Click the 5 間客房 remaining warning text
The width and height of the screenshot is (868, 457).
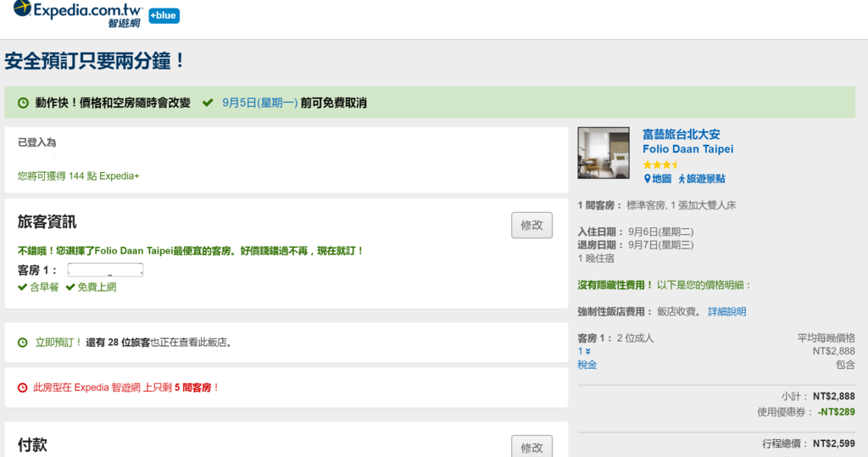tap(192, 387)
